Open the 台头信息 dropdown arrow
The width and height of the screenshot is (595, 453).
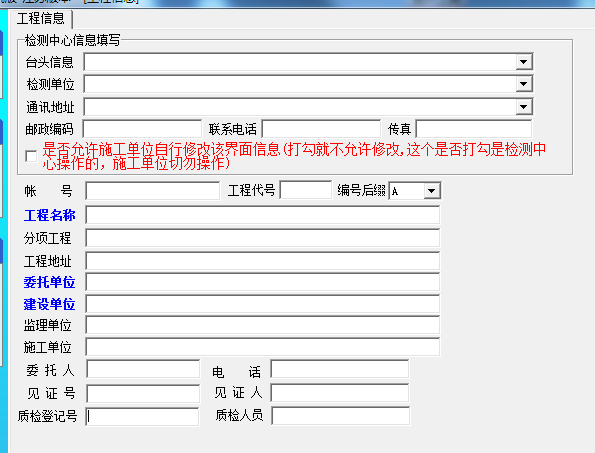(x=524, y=62)
